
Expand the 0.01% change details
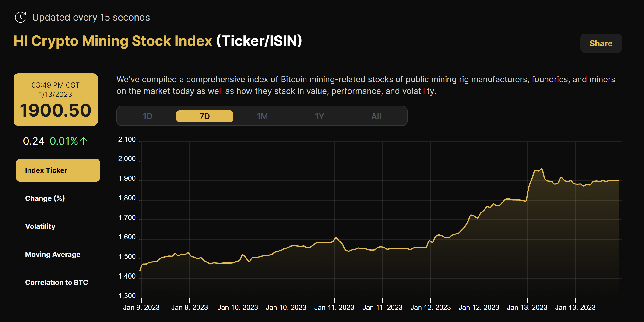click(x=67, y=141)
